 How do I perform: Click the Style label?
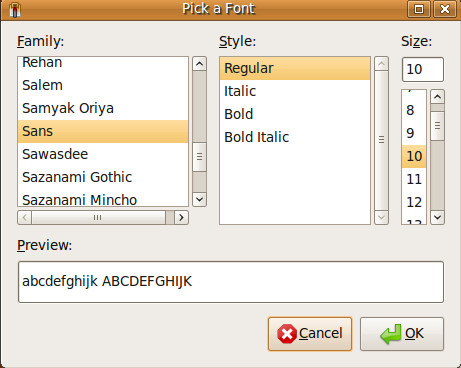tap(237, 42)
